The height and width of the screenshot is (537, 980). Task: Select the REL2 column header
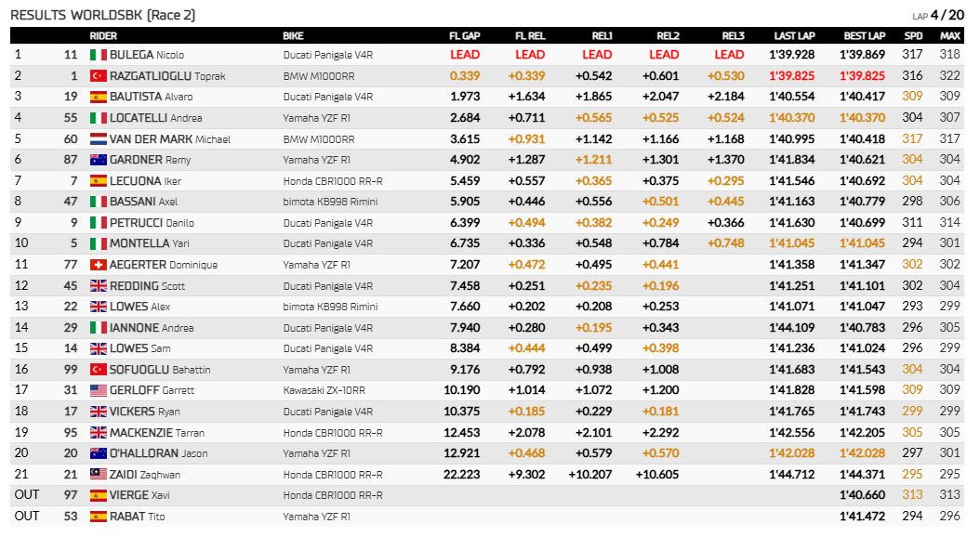click(x=668, y=36)
